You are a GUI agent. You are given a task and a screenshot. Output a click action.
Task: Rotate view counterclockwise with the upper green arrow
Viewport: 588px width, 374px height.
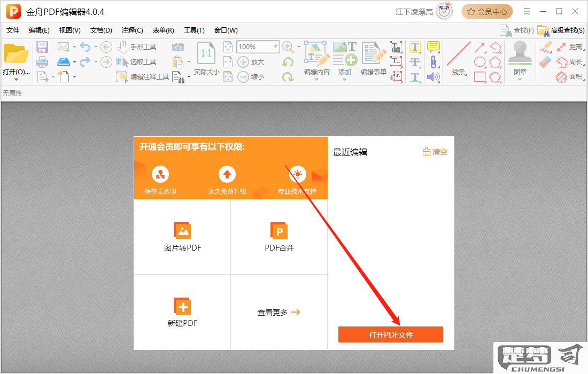point(288,62)
